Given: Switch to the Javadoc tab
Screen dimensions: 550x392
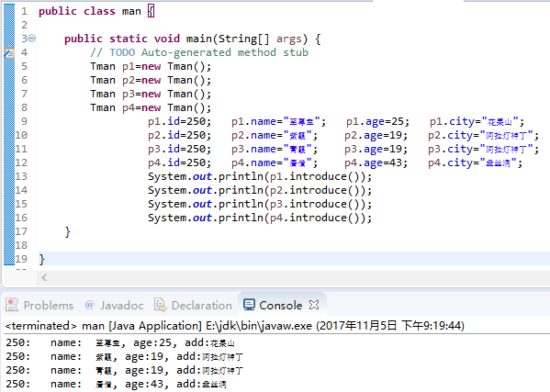Looking at the screenshot, I should point(115,306).
